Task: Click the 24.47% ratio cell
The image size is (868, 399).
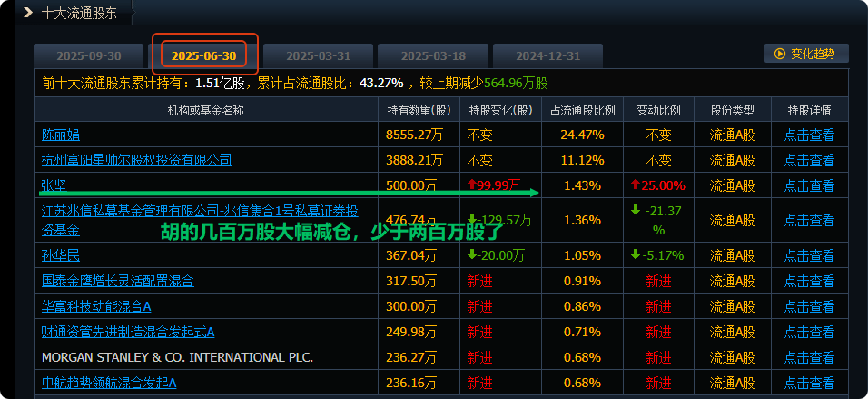Action: (x=582, y=135)
